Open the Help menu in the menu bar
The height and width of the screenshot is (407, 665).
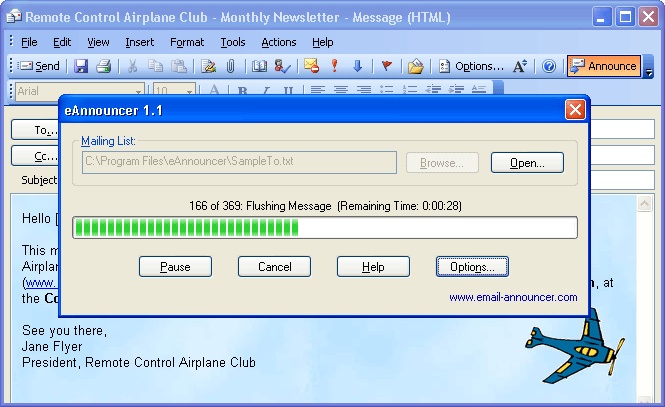click(x=323, y=42)
